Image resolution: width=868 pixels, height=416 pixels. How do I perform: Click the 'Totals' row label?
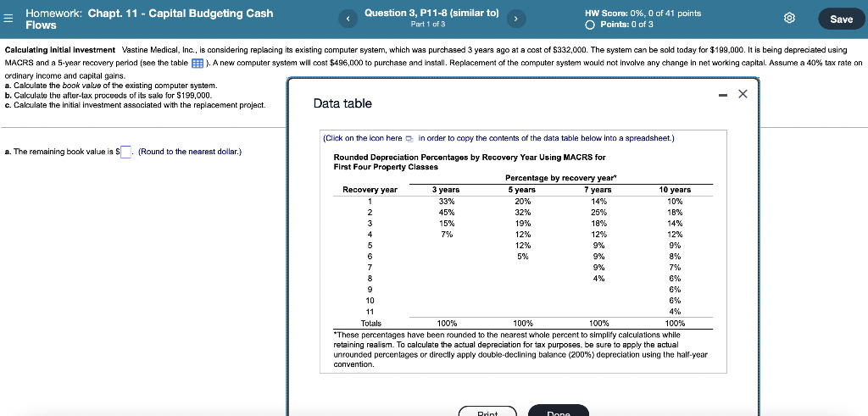pyautogui.click(x=371, y=323)
